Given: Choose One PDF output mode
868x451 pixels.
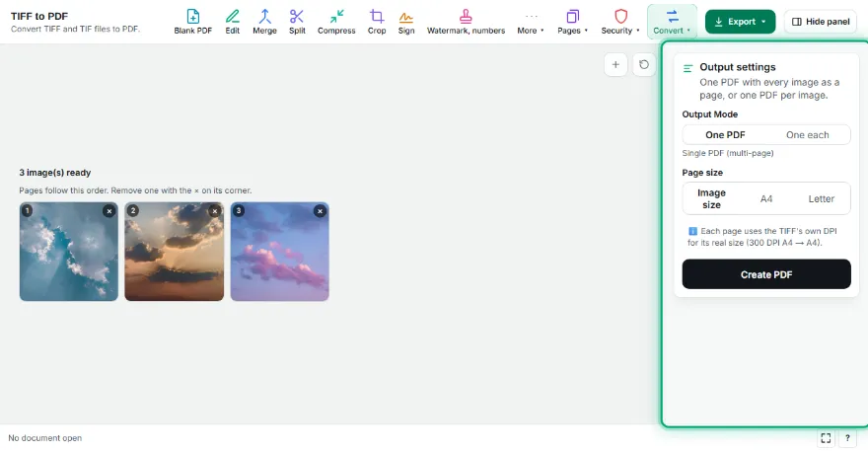Looking at the screenshot, I should coord(725,134).
